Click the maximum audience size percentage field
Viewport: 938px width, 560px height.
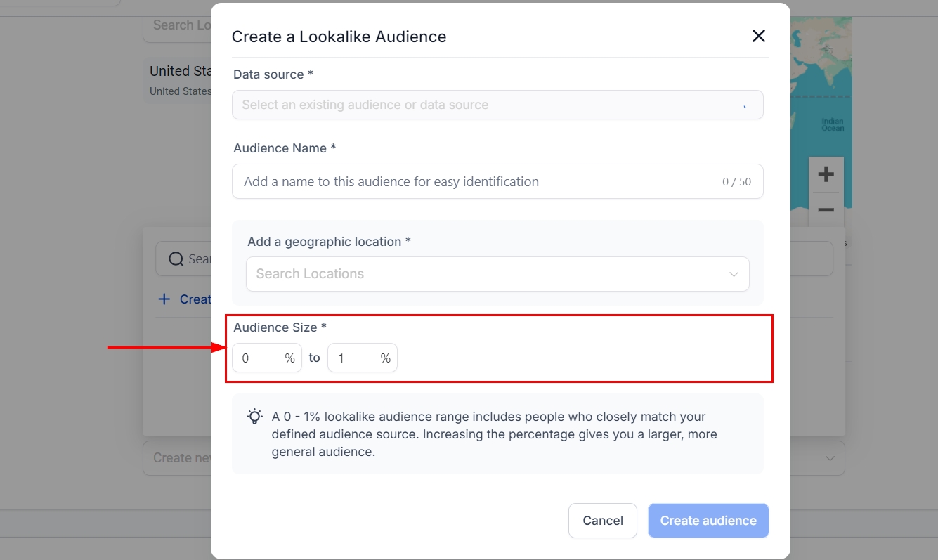point(356,358)
